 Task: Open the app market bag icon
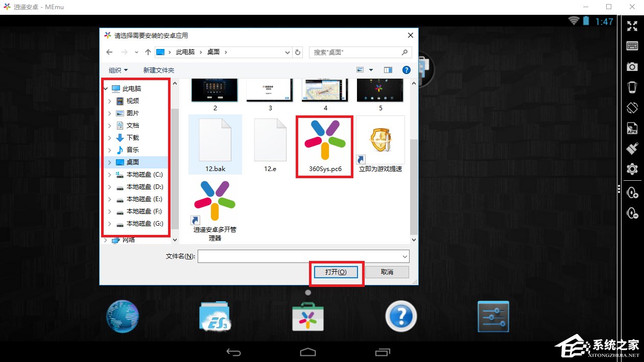[x=308, y=317]
